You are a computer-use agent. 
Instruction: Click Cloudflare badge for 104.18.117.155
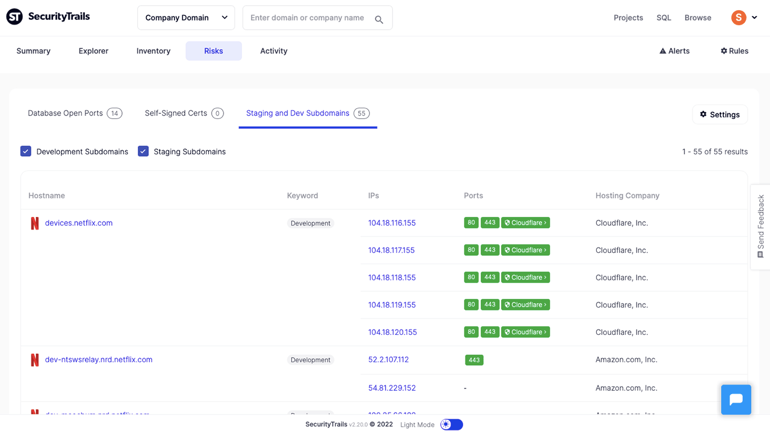[525, 250]
